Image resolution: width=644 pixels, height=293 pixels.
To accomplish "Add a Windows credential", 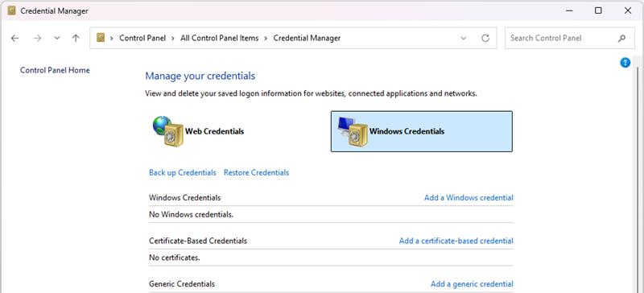I will (469, 198).
